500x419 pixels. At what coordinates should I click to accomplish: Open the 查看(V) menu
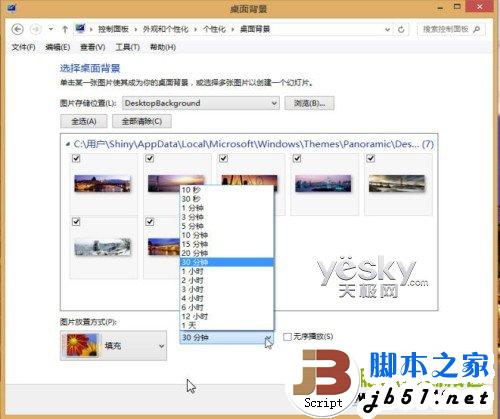(x=93, y=47)
